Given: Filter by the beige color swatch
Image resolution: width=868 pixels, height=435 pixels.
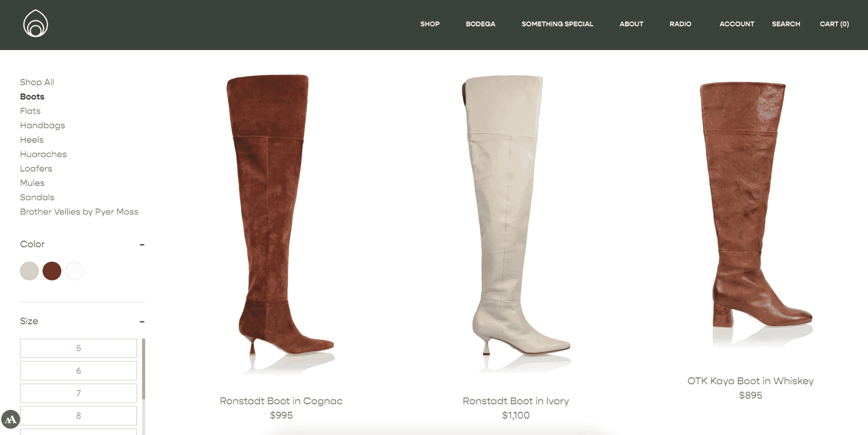Looking at the screenshot, I should point(30,271).
